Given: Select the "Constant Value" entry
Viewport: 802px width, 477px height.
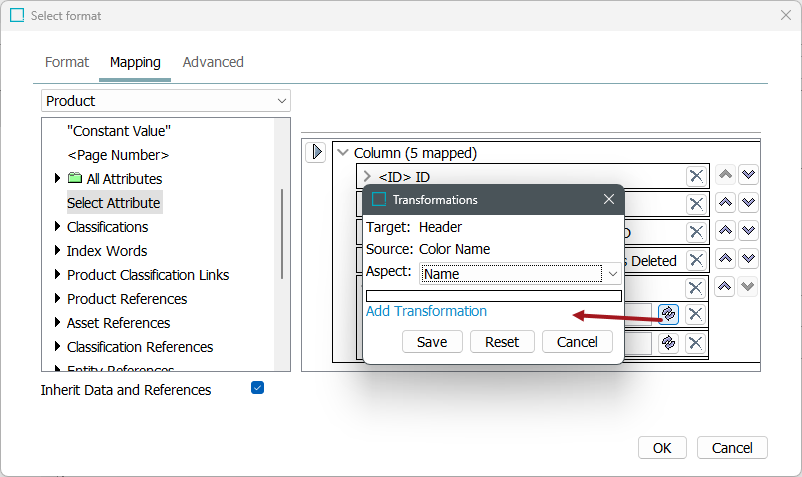Looking at the screenshot, I should point(119,131).
